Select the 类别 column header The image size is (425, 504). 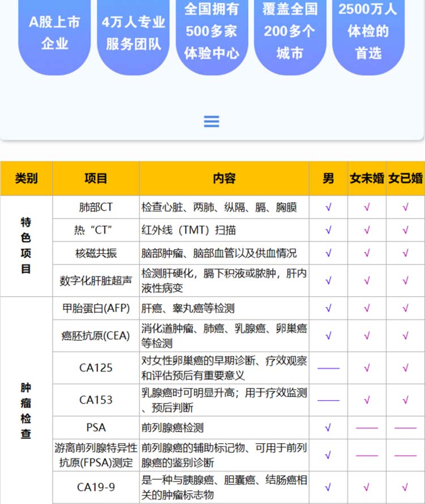tap(26, 178)
